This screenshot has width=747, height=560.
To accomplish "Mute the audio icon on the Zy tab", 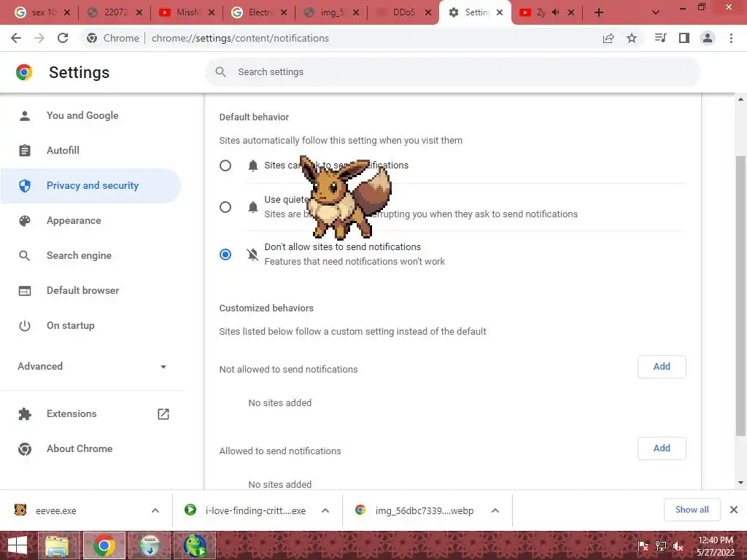I will tap(555, 12).
